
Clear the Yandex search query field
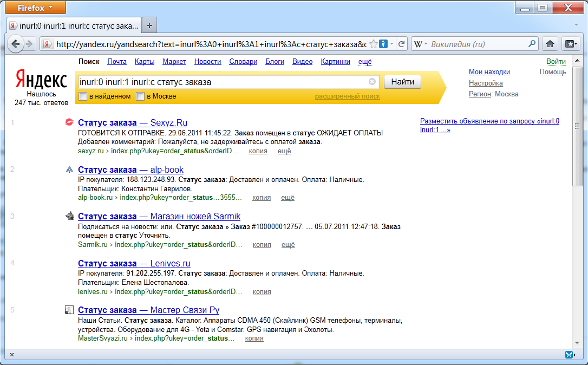pyautogui.click(x=372, y=82)
